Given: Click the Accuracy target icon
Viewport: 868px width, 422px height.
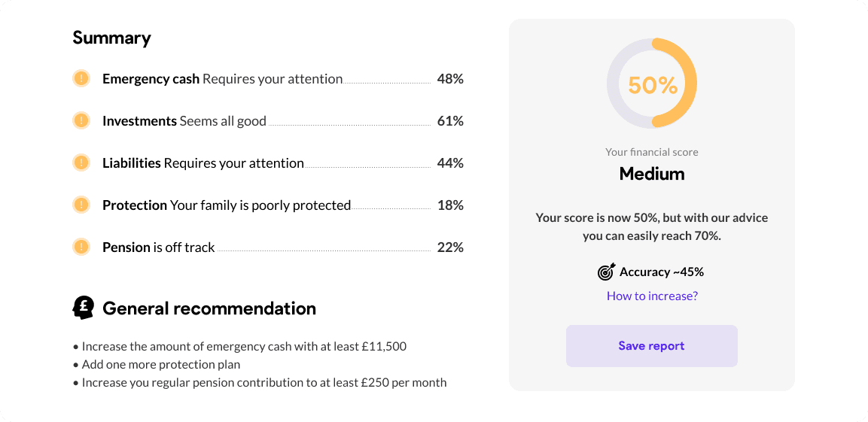Looking at the screenshot, I should 606,272.
